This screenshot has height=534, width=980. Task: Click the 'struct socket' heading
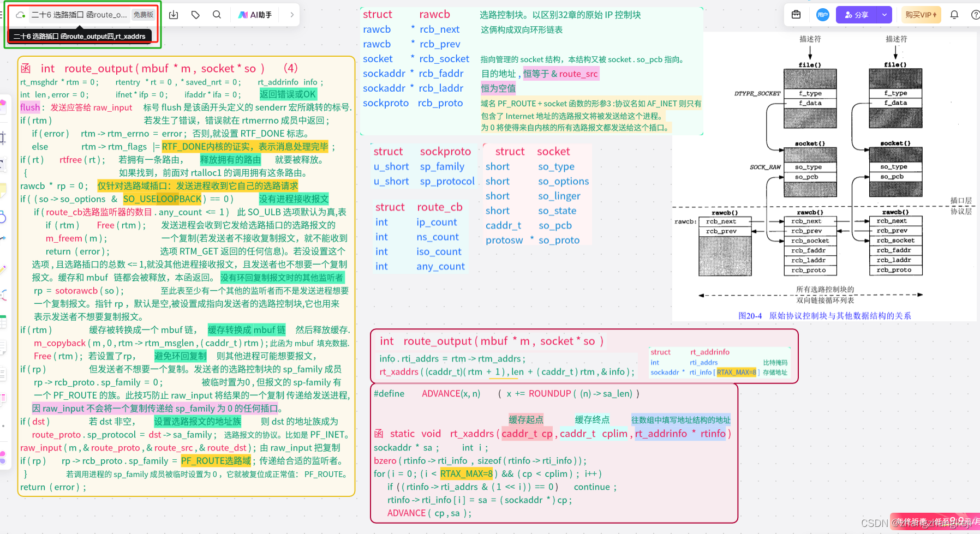click(x=533, y=152)
